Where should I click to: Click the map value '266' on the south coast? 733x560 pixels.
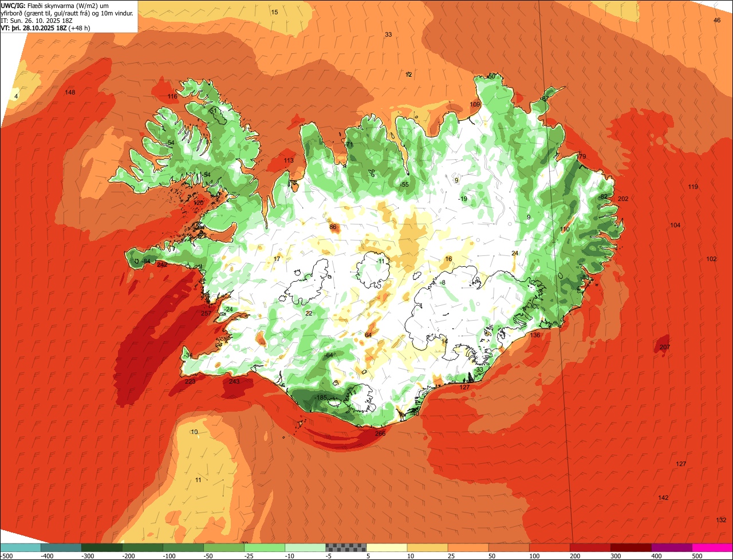point(380,433)
